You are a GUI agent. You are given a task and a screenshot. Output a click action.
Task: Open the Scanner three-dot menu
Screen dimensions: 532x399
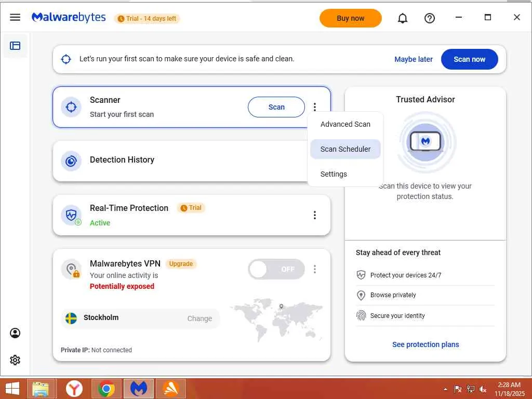315,107
